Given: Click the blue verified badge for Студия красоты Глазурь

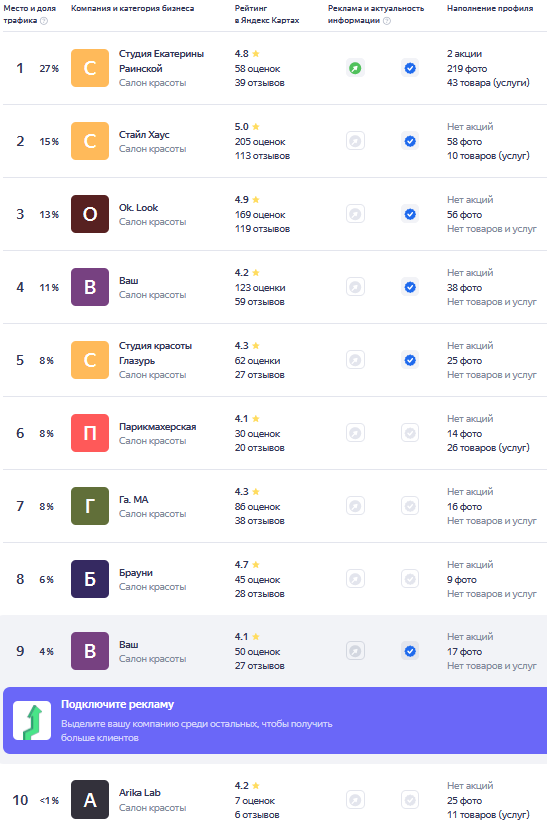Looking at the screenshot, I should click(x=410, y=360).
